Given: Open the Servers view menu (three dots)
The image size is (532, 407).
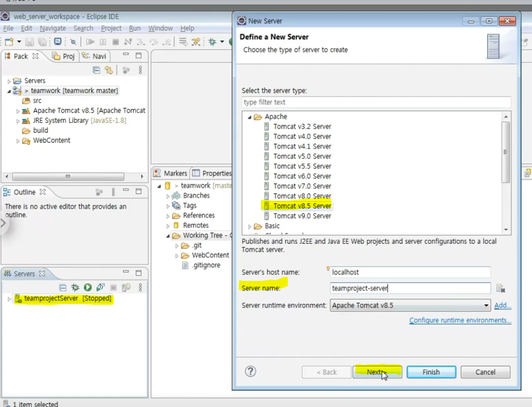Looking at the screenshot, I should coord(140,287).
